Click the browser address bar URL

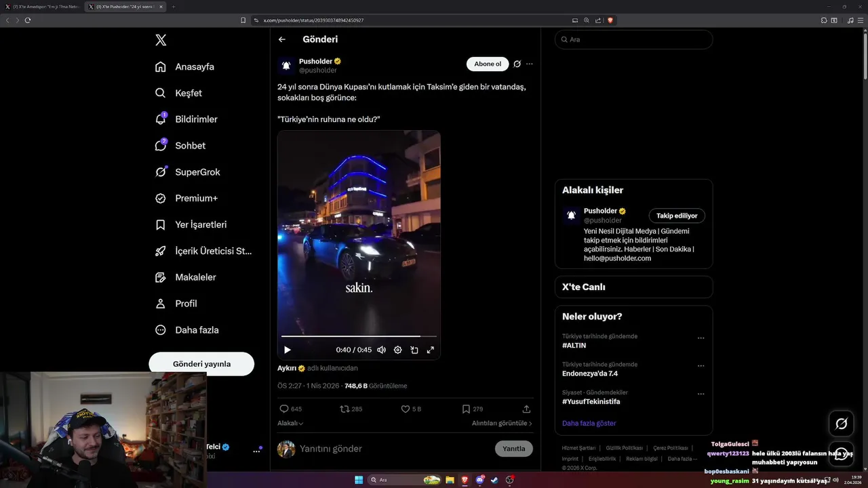click(x=313, y=20)
